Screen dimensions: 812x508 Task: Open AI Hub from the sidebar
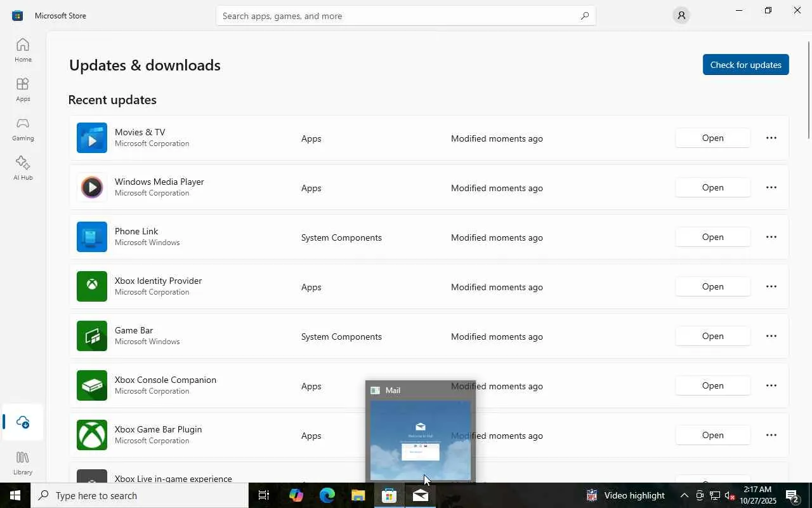[x=23, y=168]
